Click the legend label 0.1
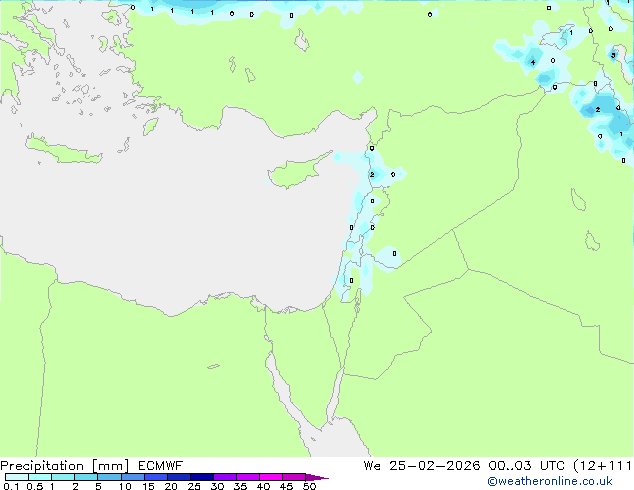 coord(11,486)
